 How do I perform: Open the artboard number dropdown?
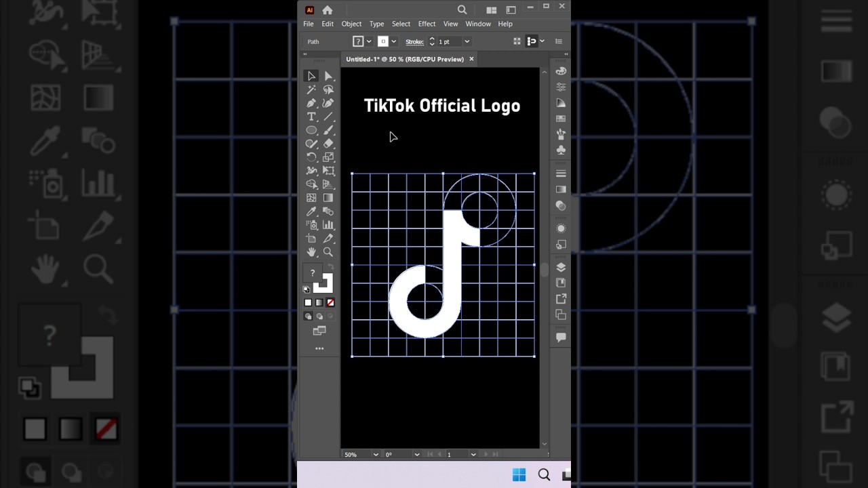pos(473,454)
